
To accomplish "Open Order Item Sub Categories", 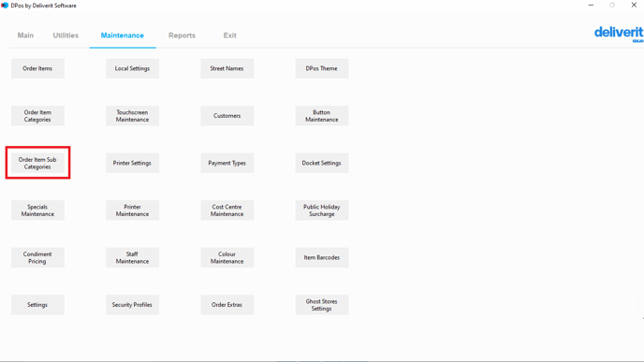I will 37,163.
